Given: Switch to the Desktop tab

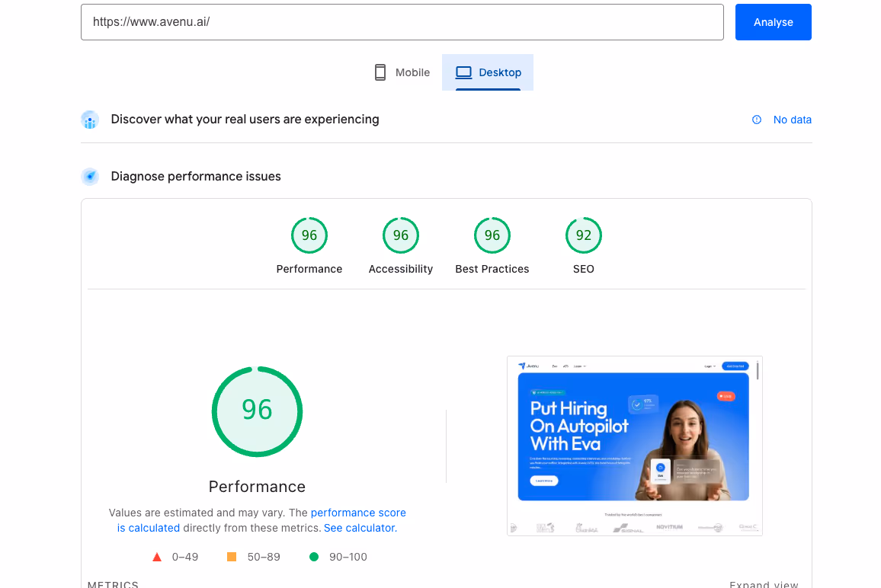Looking at the screenshot, I should tap(488, 72).
